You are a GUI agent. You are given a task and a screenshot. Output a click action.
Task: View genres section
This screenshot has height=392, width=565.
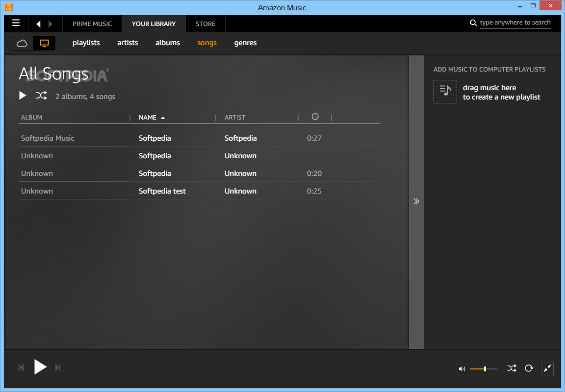click(245, 43)
